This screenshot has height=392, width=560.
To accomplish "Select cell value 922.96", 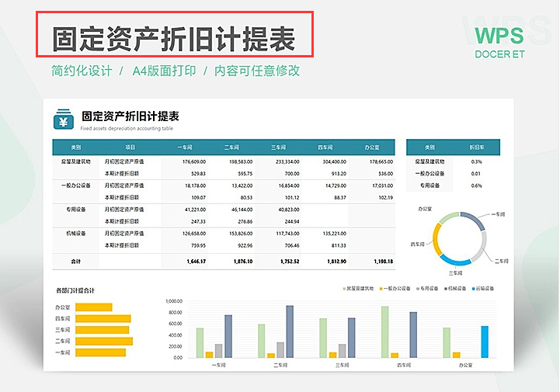I will click(245, 245).
